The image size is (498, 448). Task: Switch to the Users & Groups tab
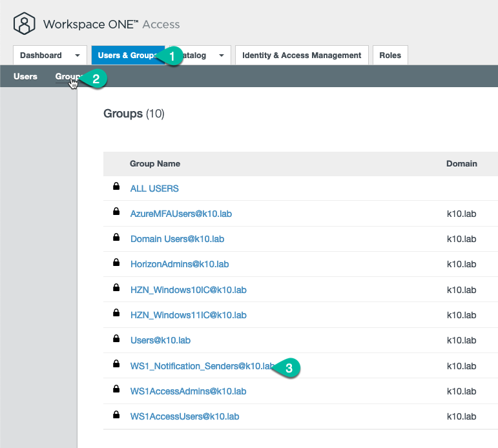click(128, 56)
